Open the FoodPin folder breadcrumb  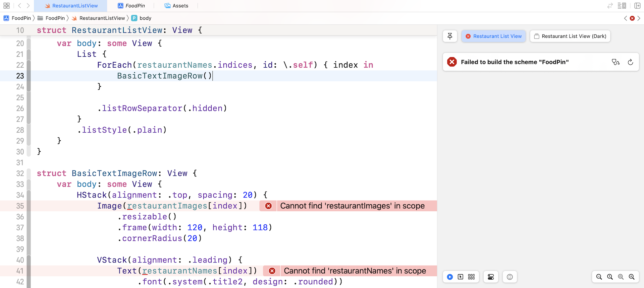pyautogui.click(x=51, y=18)
